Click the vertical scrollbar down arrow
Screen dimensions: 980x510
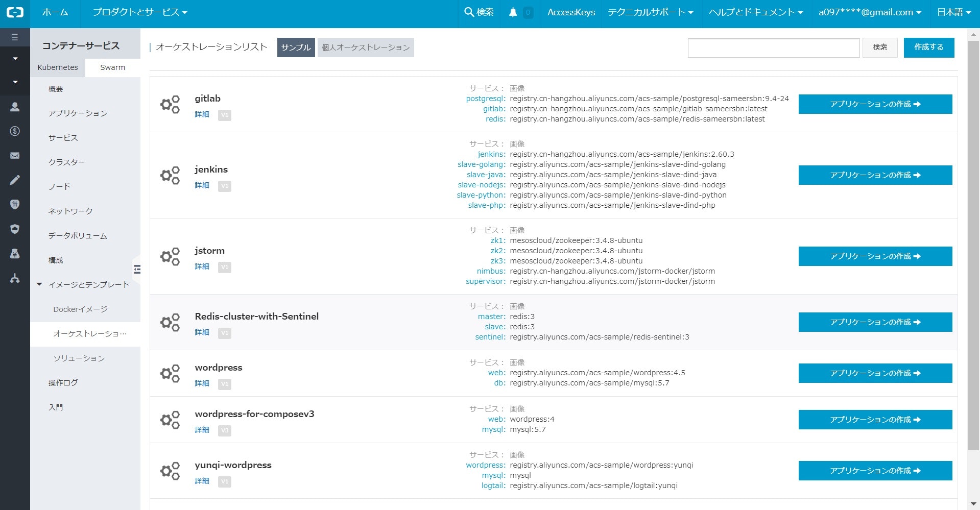973,504
